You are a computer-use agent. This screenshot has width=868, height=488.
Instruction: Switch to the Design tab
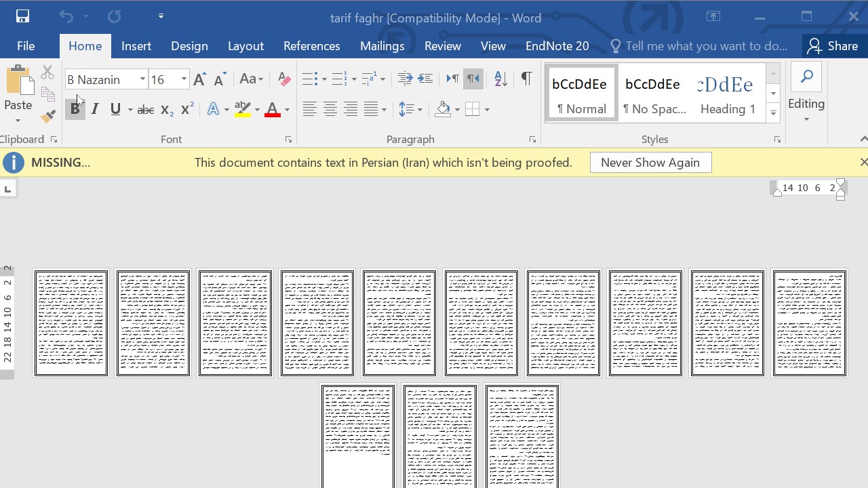[x=189, y=46]
